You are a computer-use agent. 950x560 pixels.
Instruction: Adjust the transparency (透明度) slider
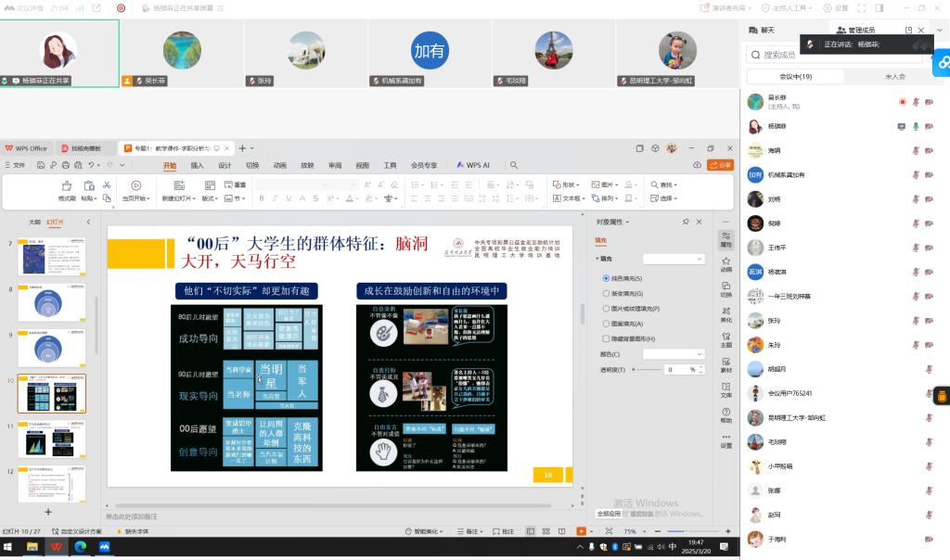647,369
